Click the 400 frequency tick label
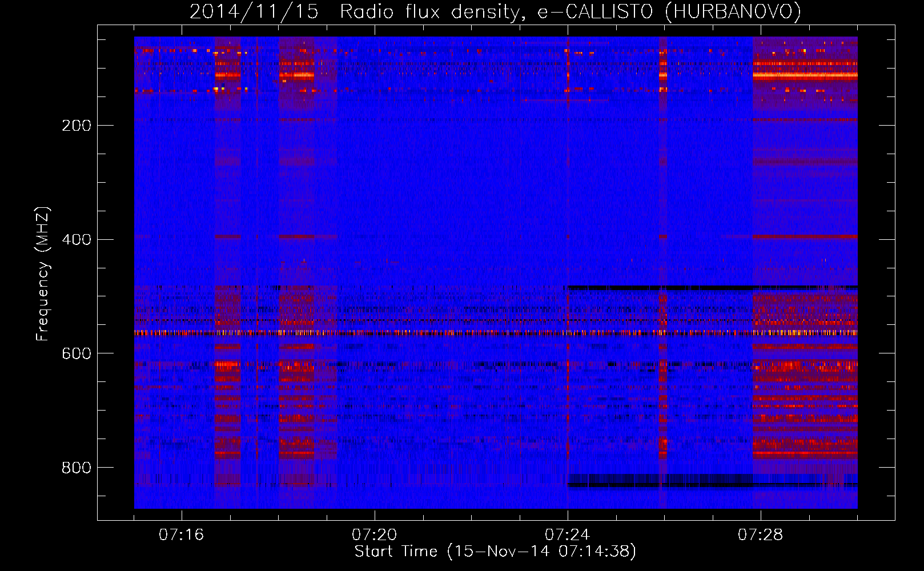 click(x=77, y=240)
